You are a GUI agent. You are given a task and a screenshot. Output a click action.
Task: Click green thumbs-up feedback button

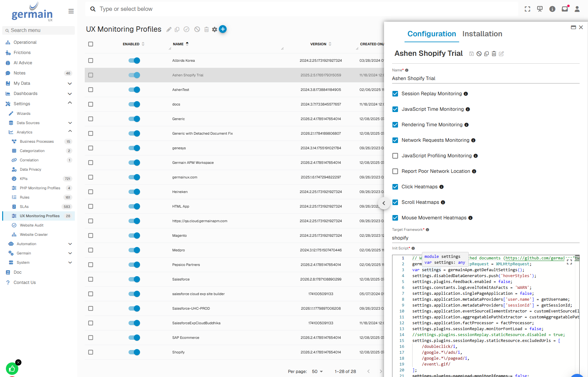(x=12, y=369)
